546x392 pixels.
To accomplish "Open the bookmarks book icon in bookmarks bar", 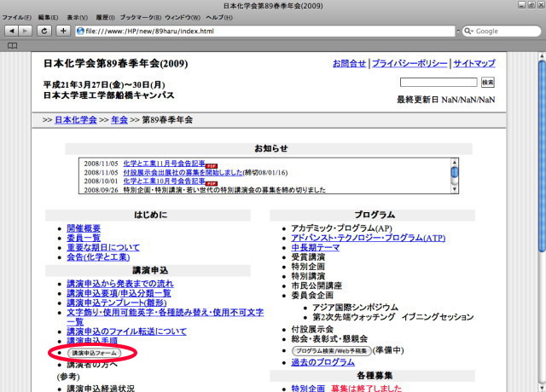I will tap(12, 45).
